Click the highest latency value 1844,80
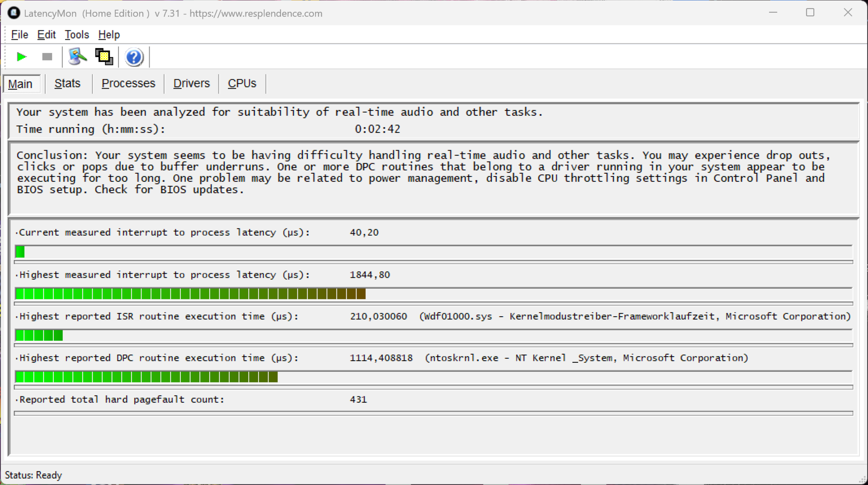 click(370, 275)
